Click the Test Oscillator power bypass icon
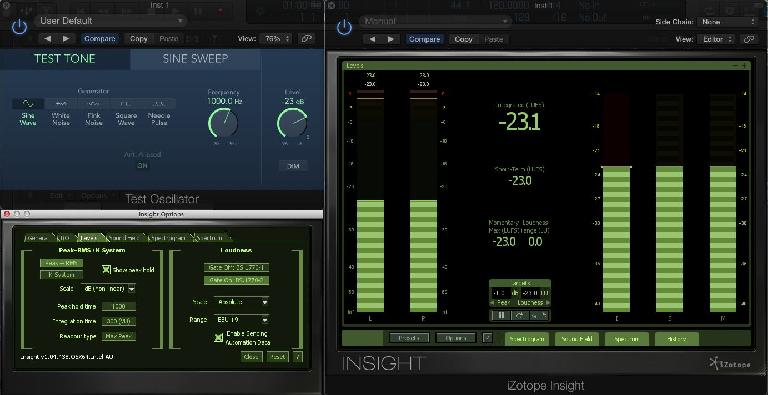 pos(19,26)
